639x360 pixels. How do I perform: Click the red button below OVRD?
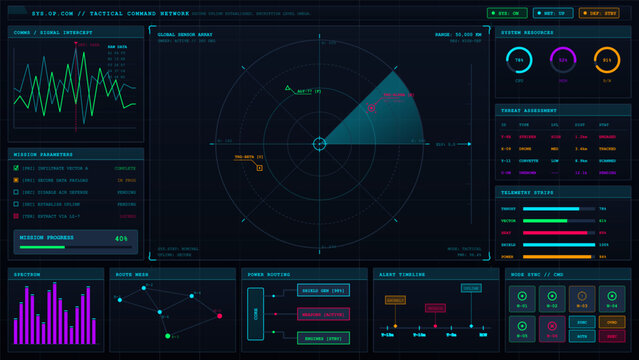(x=612, y=336)
